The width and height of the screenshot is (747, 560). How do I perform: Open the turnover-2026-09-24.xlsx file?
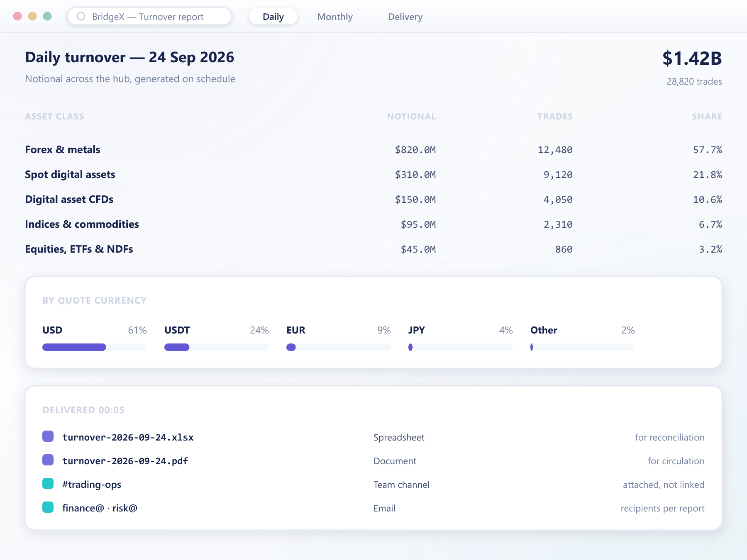coord(128,437)
